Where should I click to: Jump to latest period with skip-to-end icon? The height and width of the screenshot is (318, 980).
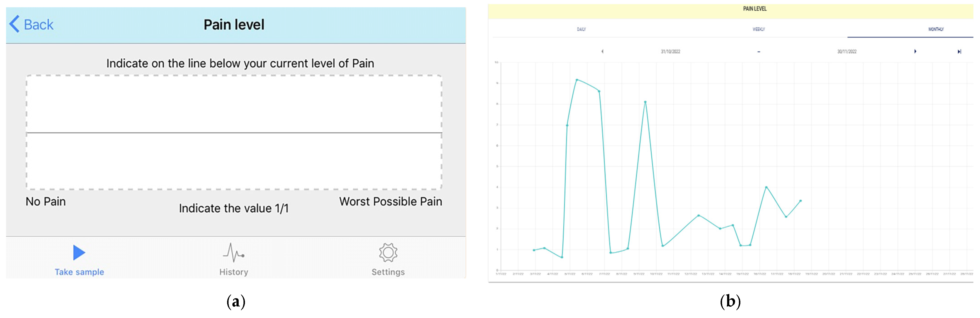959,51
